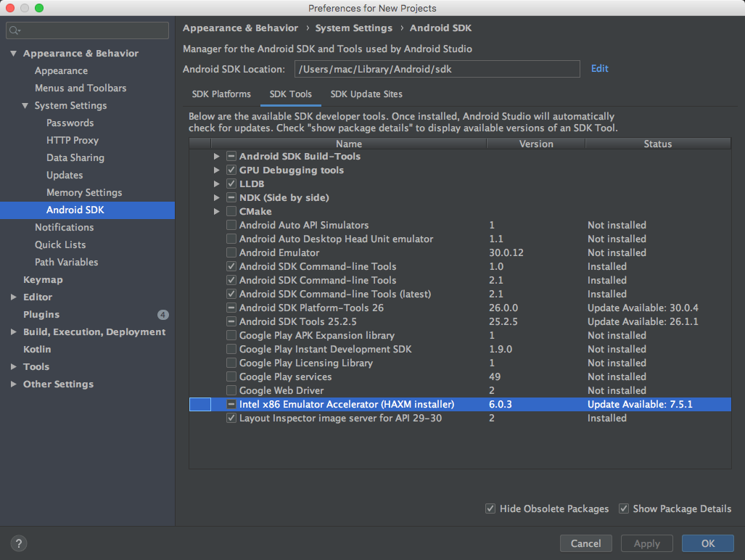Screen dimensions: 745x560
Task: Open Notifications settings
Action: (64, 228)
